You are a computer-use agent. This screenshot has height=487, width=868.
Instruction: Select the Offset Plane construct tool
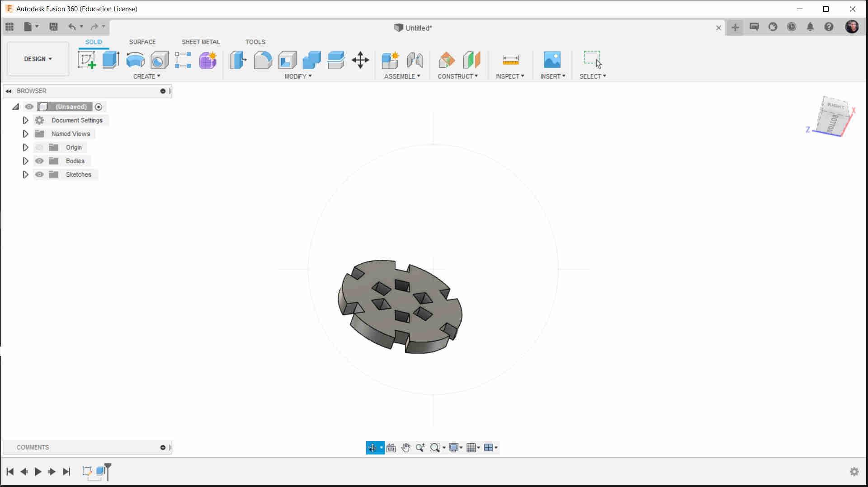tap(447, 60)
